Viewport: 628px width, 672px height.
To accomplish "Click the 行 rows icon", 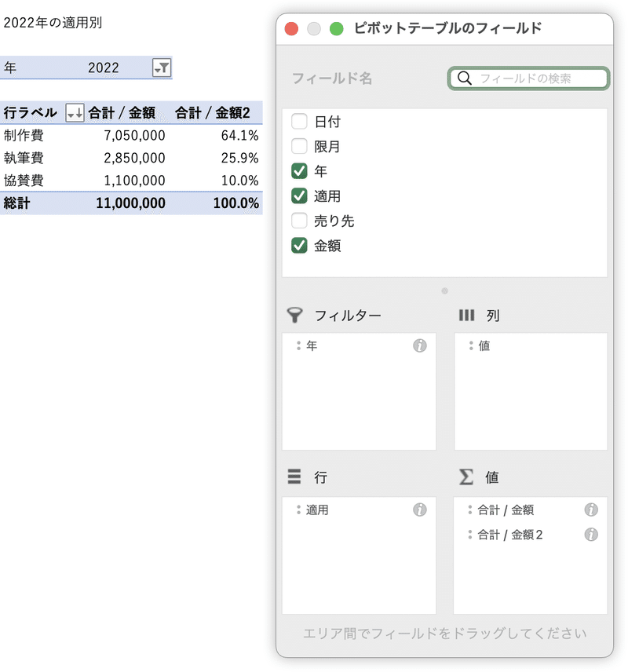I will tap(294, 477).
